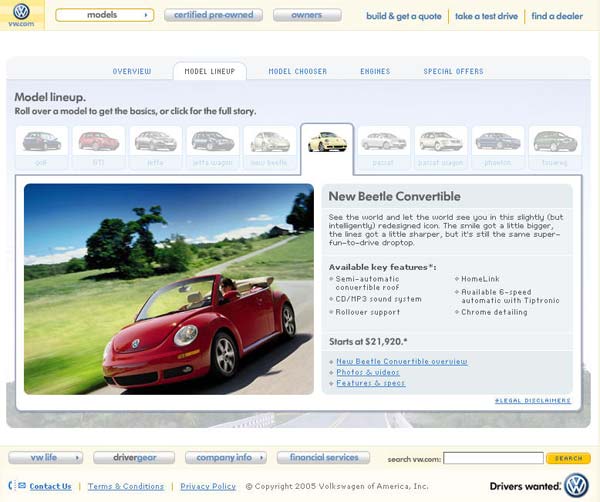Open New Beetle Convertible overview link
Viewport: 600px width, 502px height.
click(x=402, y=362)
